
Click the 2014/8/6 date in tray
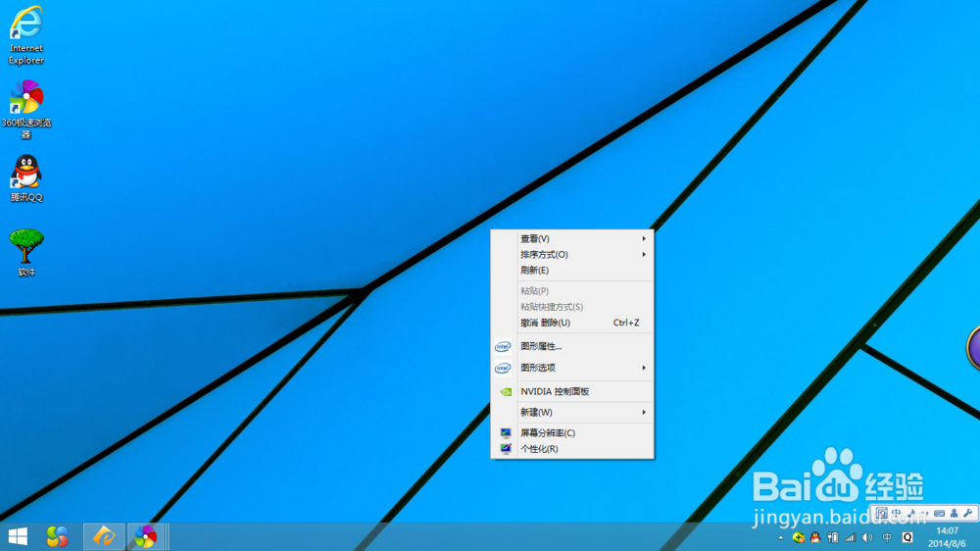948,544
